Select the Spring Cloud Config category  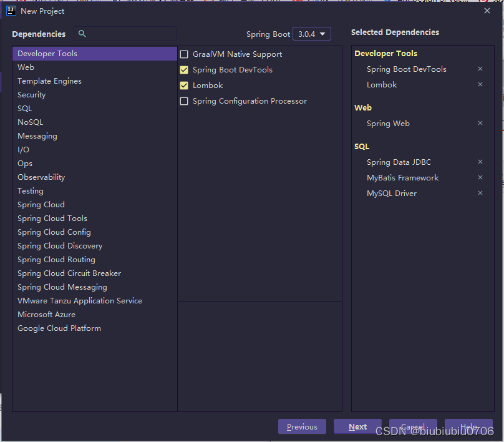(95, 232)
